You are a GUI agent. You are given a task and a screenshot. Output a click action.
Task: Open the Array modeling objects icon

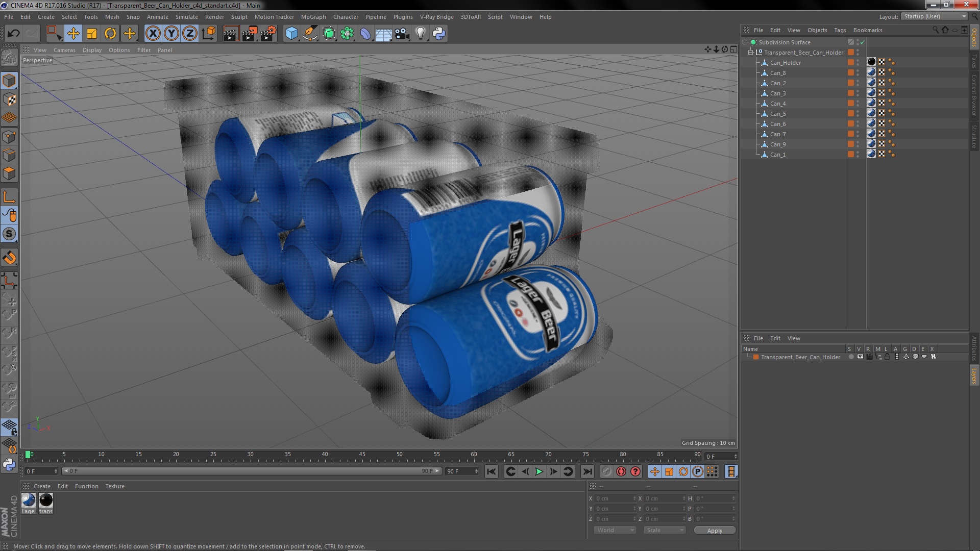pyautogui.click(x=347, y=34)
